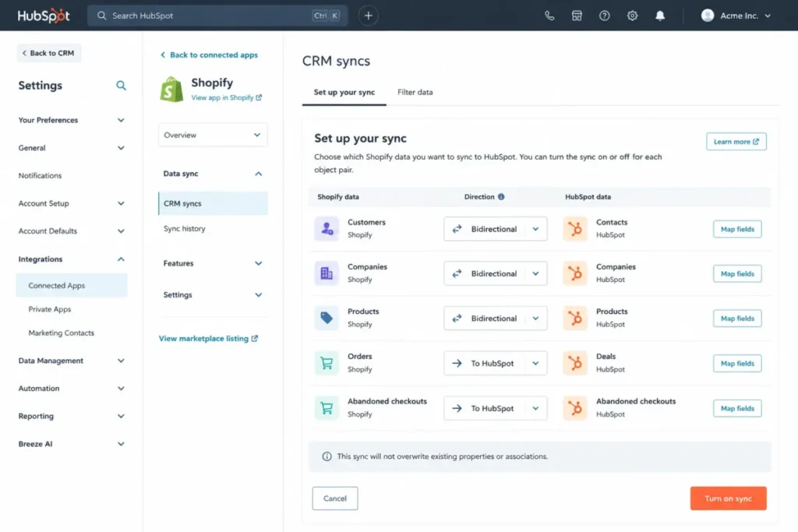Click Back to connected apps link
The image size is (798, 532).
pos(209,55)
